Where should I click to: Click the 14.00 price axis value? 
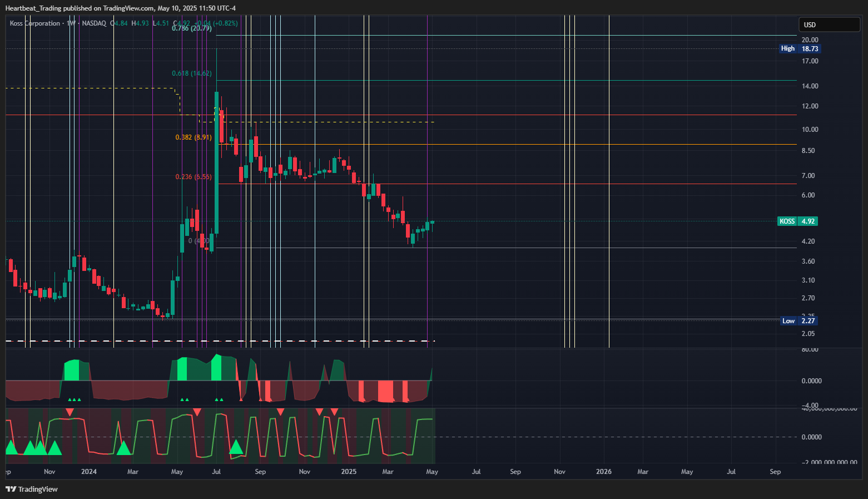coord(810,86)
